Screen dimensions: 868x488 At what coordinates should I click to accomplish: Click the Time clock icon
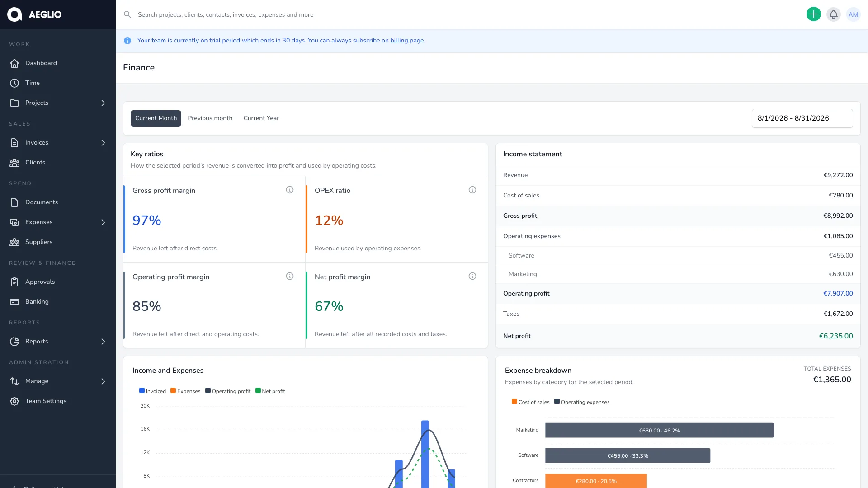[14, 83]
